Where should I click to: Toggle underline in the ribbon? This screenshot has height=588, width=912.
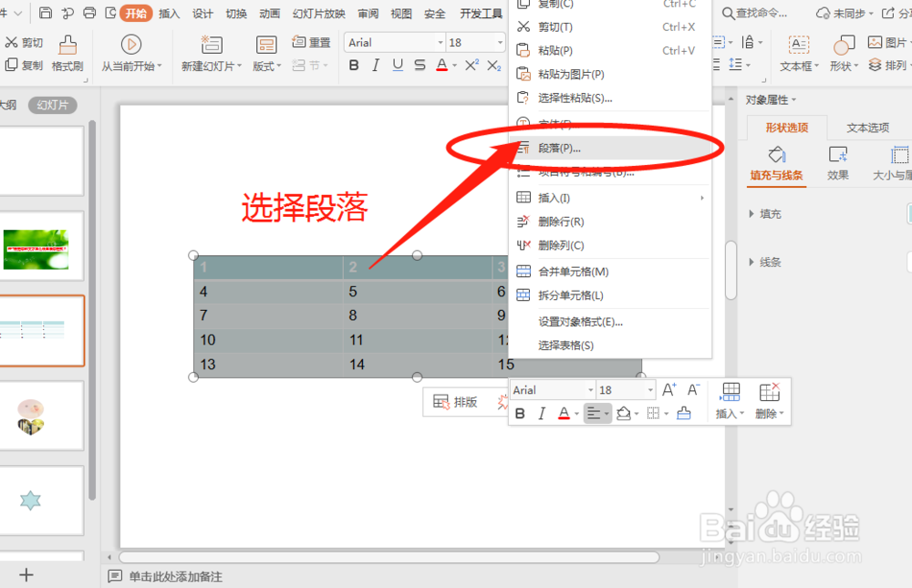tap(397, 66)
